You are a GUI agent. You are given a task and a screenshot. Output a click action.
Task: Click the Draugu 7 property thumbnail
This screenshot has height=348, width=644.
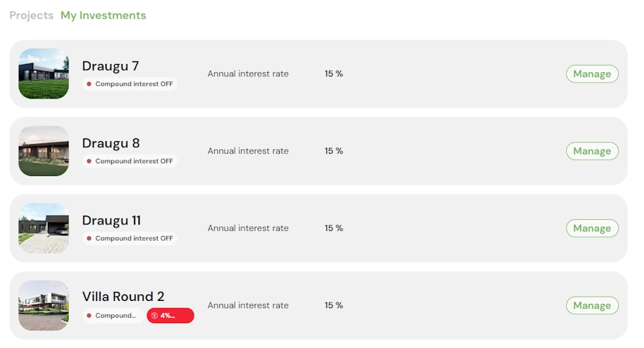[x=43, y=74]
